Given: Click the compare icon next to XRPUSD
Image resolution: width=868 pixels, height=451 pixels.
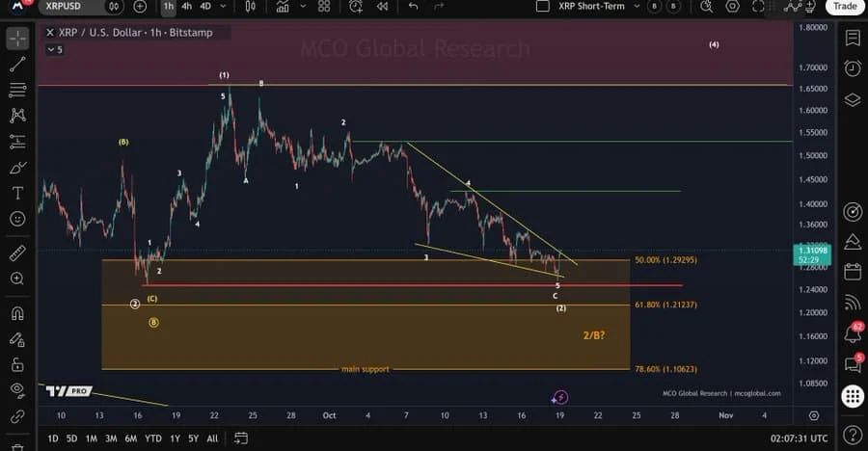Looking at the screenshot, I should [114, 6].
